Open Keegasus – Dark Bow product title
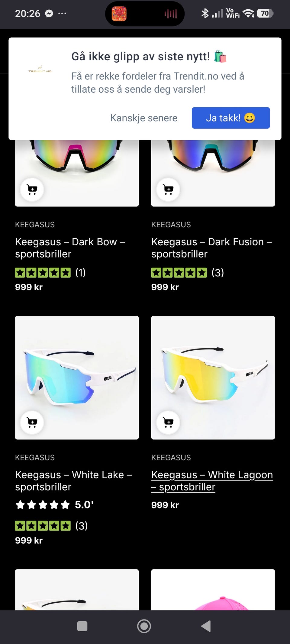Screen dimensions: 290x644 [70, 248]
